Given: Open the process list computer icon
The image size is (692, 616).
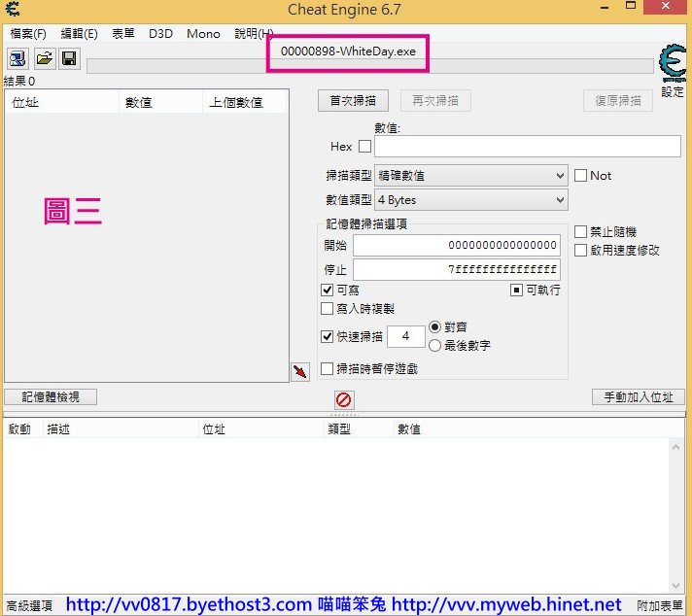Looking at the screenshot, I should coord(17,58).
